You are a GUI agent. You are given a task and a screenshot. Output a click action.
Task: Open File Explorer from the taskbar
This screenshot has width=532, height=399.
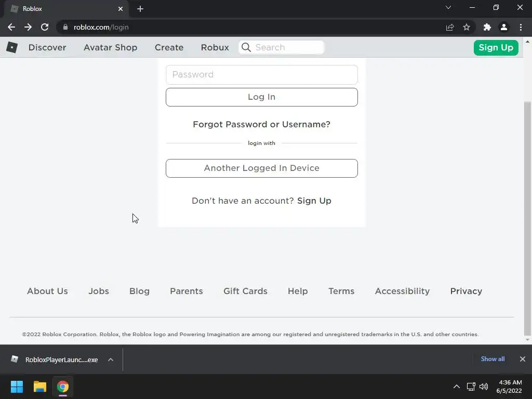coord(39,387)
